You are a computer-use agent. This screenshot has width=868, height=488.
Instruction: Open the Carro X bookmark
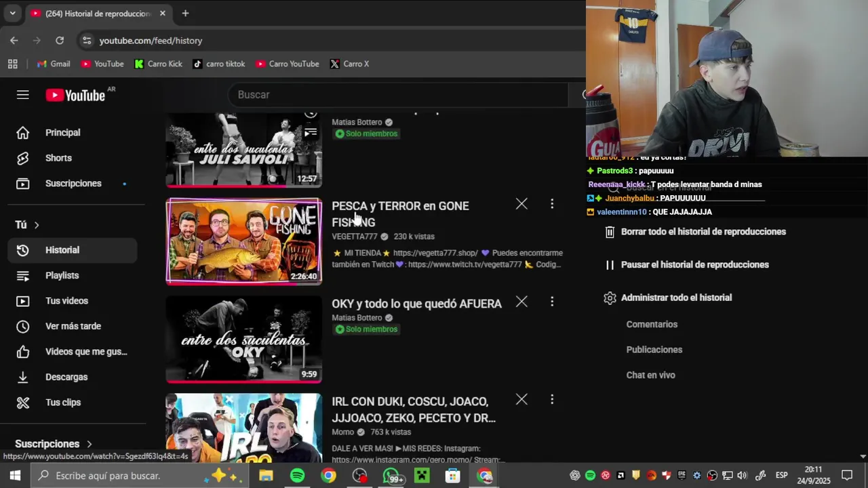349,64
